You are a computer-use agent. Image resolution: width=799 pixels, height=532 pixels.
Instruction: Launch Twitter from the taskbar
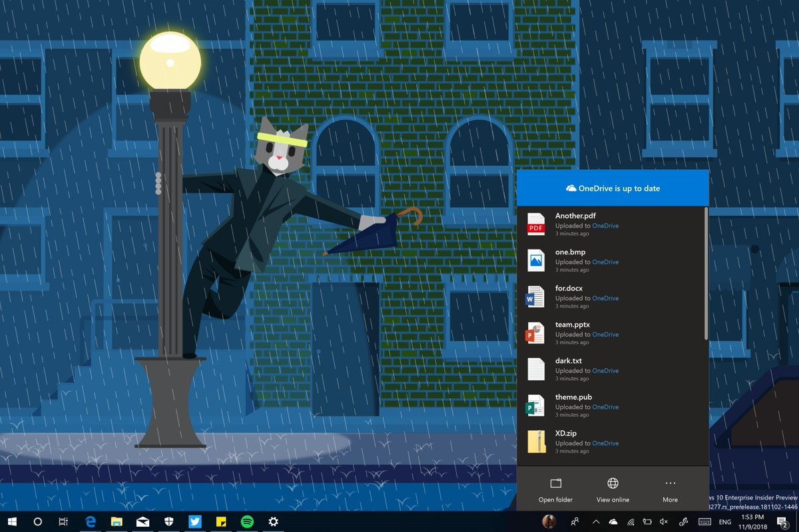point(194,521)
